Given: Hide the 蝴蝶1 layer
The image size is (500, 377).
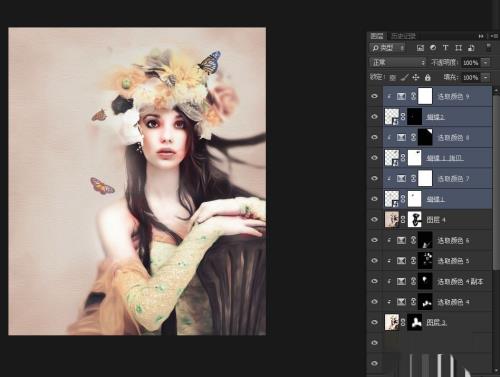Looking at the screenshot, I should coord(374,199).
